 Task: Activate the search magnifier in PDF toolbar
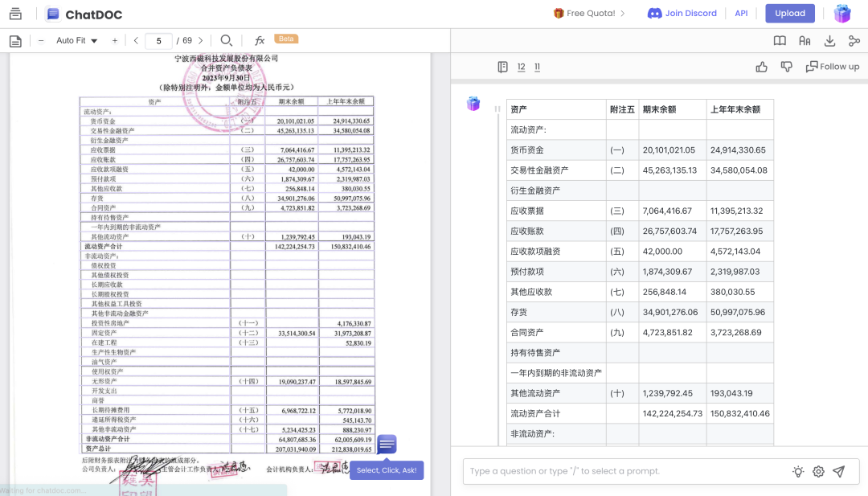point(227,40)
